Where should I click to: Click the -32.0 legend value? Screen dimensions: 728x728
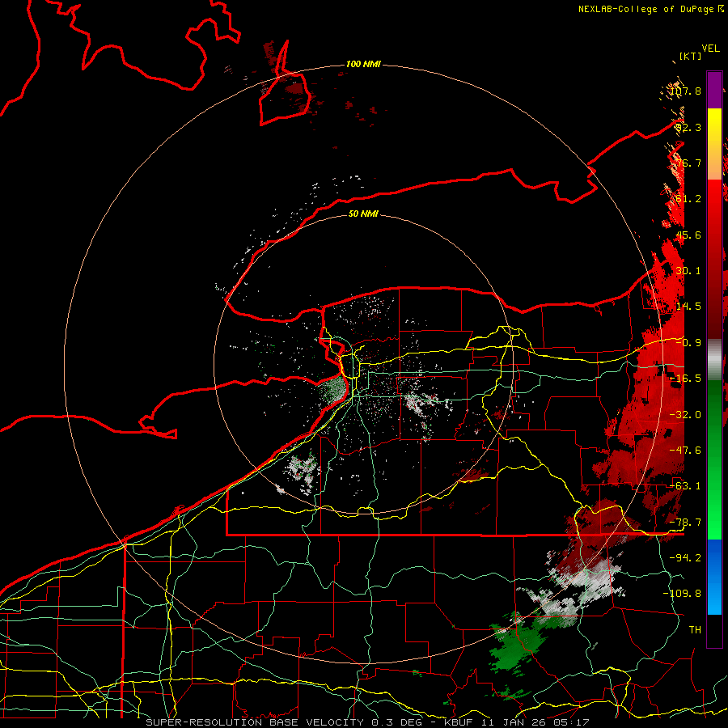685,415
